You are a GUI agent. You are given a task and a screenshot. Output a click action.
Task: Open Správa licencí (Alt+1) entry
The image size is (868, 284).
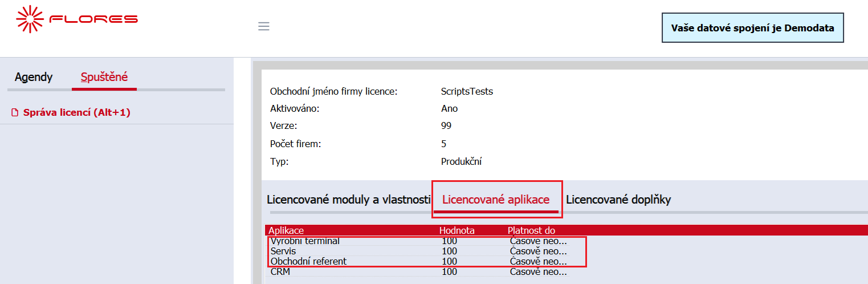(77, 113)
